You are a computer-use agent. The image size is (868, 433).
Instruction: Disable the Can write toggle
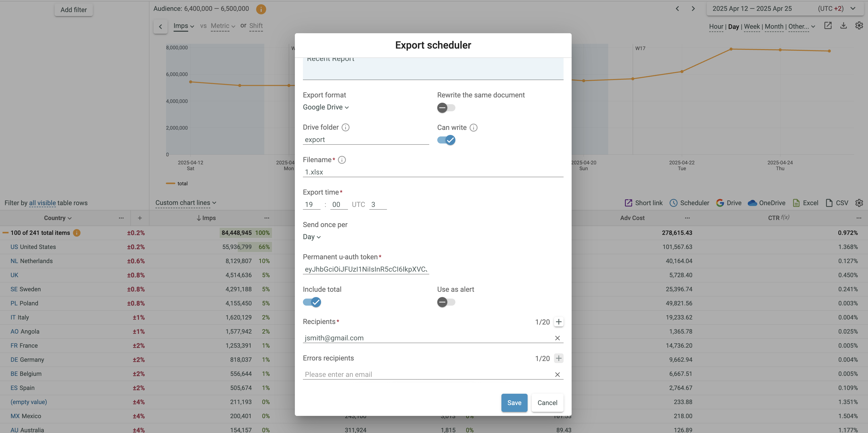pyautogui.click(x=446, y=140)
